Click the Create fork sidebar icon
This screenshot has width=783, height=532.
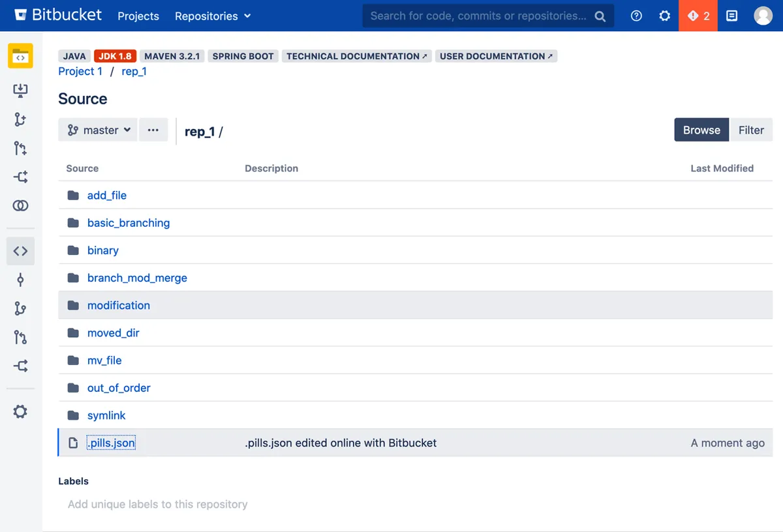click(20, 177)
